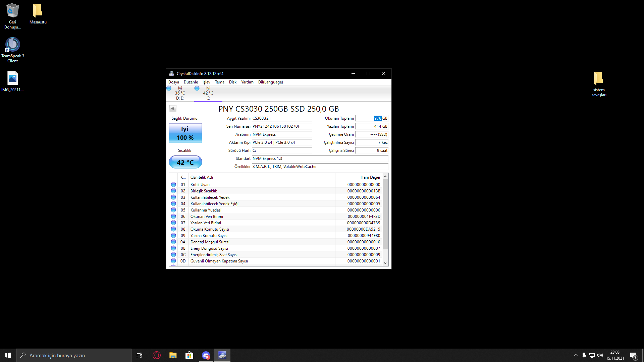This screenshot has height=362, width=644.
Task: Click the İyi 100 % health status button
Action: (185, 133)
